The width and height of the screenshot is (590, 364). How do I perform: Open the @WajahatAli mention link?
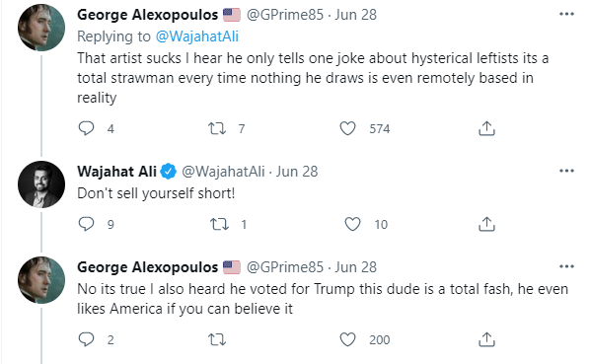click(197, 36)
